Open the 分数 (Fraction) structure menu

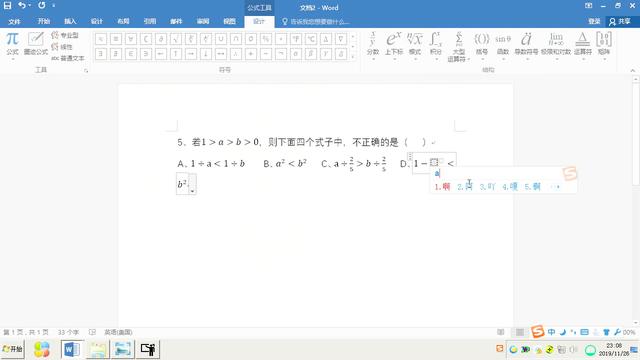pos(373,46)
